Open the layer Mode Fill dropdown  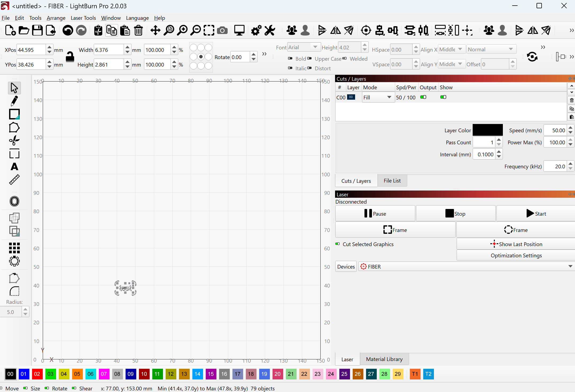click(378, 98)
